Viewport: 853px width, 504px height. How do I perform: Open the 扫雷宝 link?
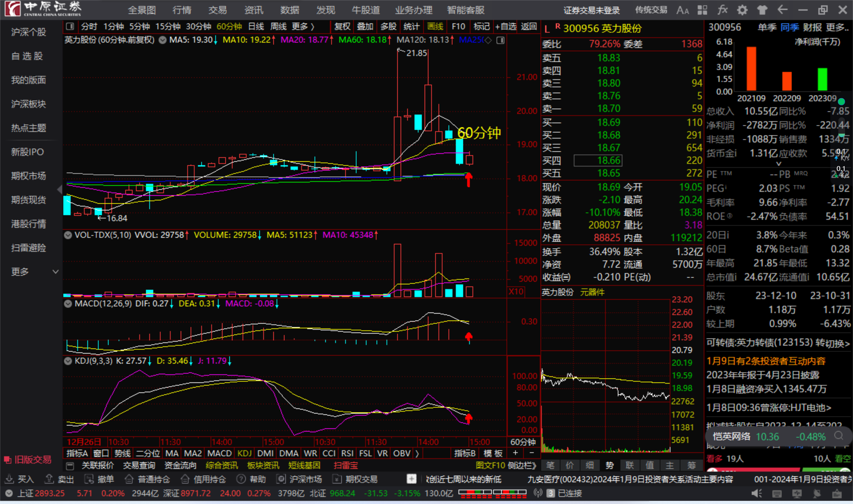[x=346, y=466]
